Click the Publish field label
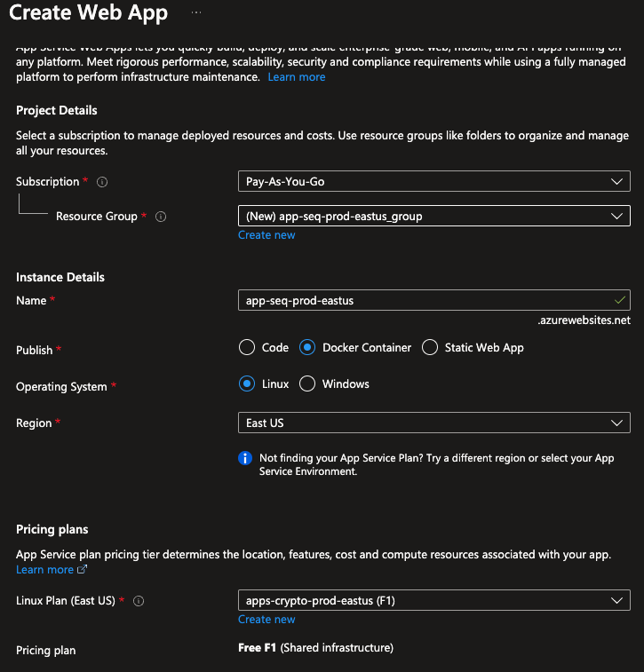Viewport: 644px width, 672px height. (35, 350)
